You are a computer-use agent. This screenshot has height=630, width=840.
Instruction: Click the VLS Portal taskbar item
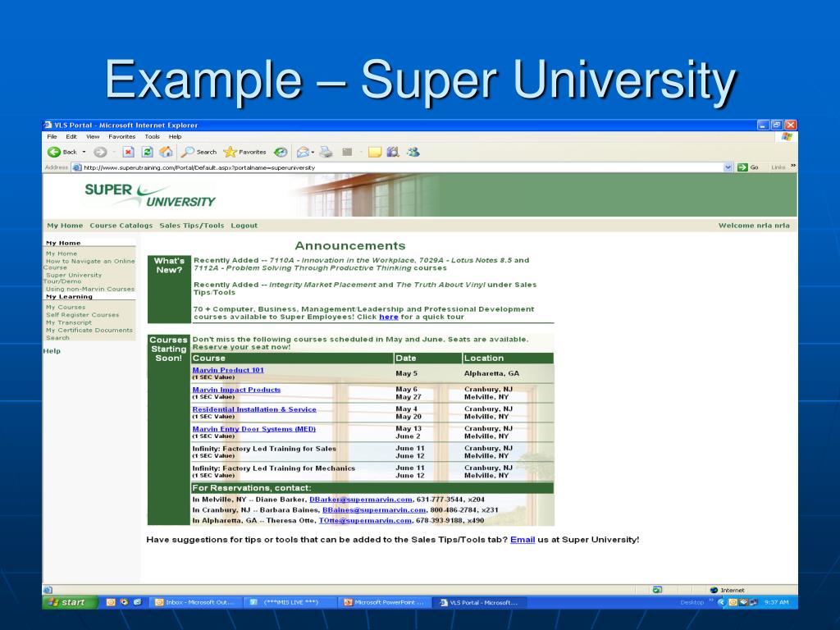click(x=479, y=602)
